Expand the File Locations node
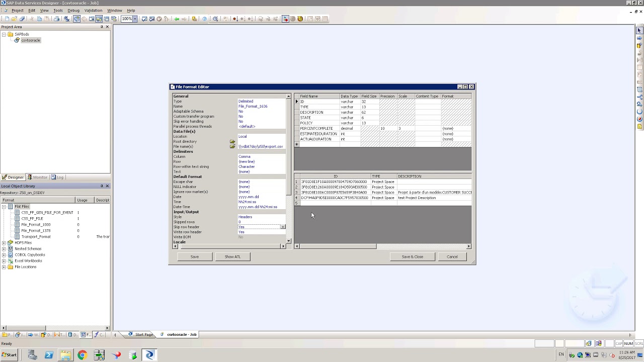644x362 pixels. tap(4, 266)
